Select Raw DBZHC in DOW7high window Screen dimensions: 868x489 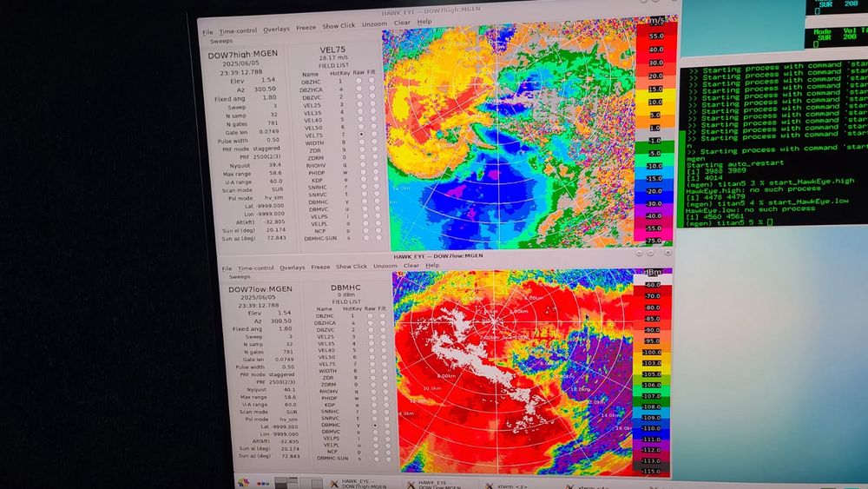[x=358, y=81]
